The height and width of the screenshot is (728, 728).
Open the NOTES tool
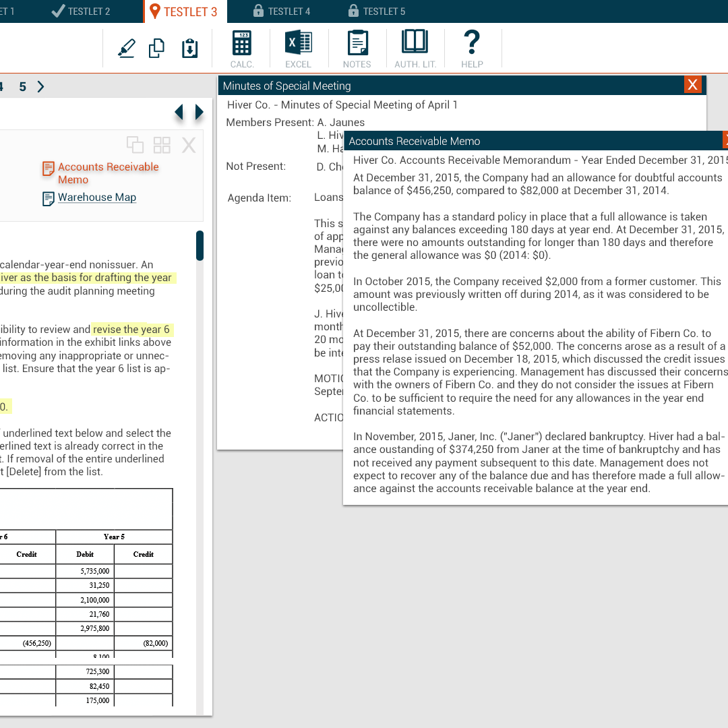point(357,49)
